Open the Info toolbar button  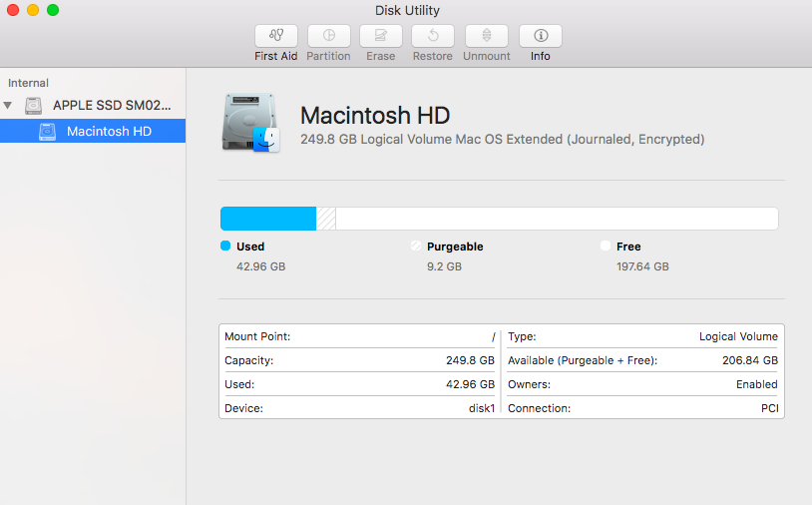click(x=540, y=36)
